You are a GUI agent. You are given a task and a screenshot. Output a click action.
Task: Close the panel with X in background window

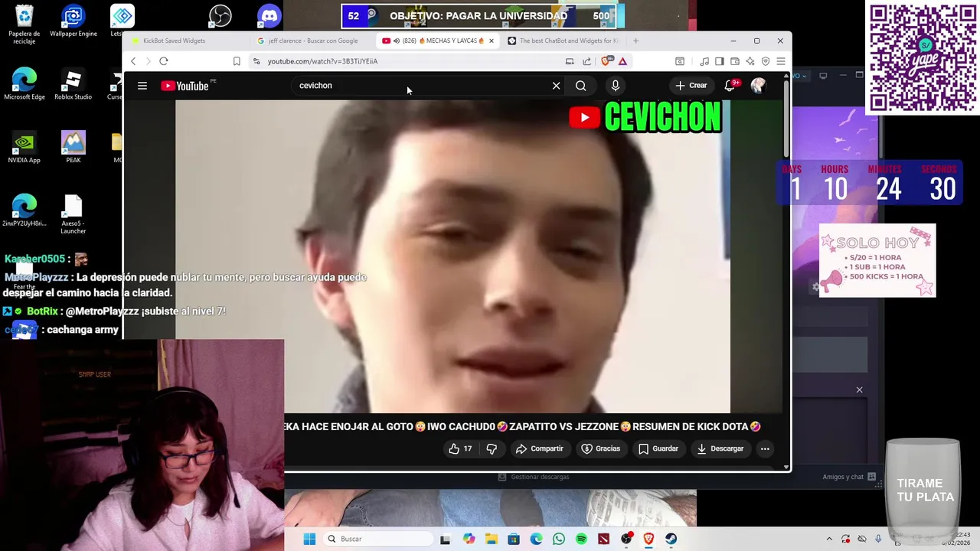[859, 390]
